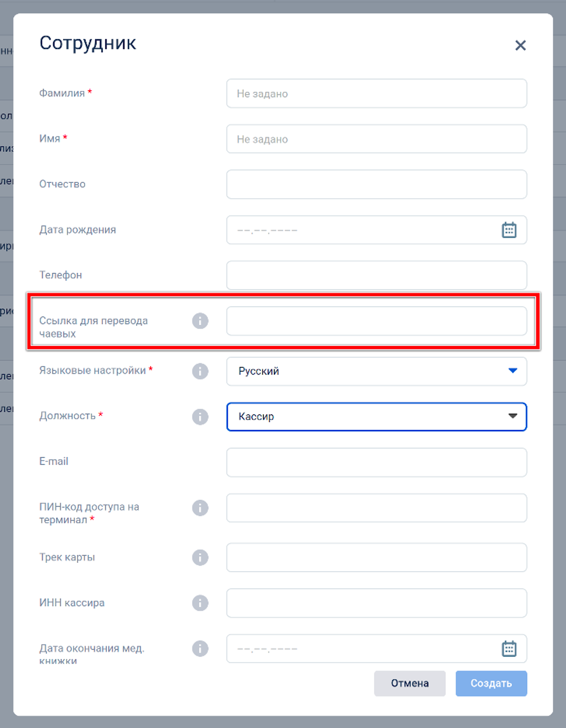
Task: Expand the Русский language dropdown
Action: (376, 371)
